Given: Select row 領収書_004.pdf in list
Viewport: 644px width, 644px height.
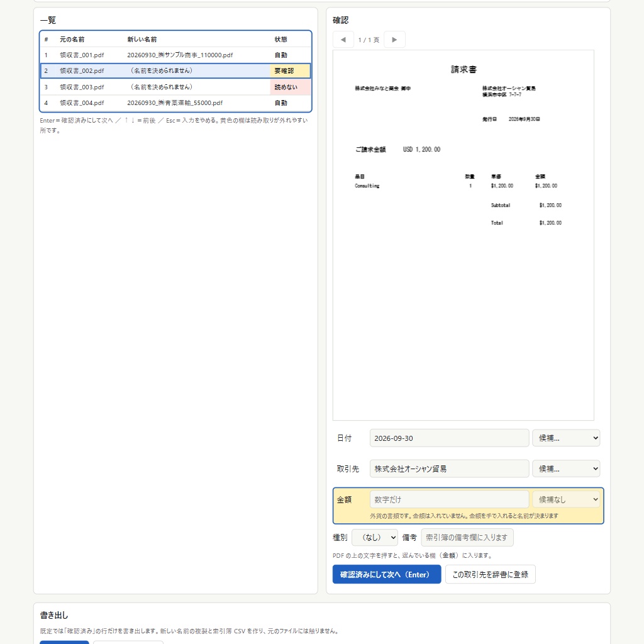Looking at the screenshot, I should click(176, 103).
